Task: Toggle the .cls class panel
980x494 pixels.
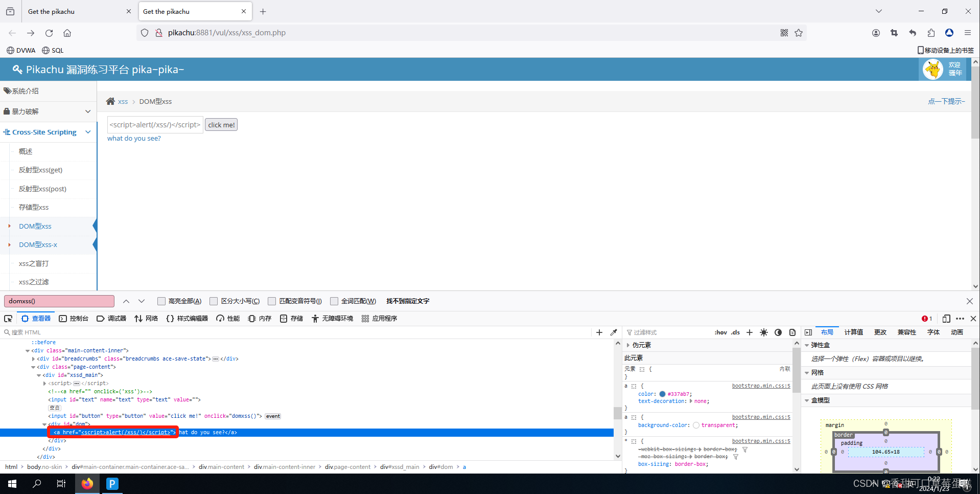Action: point(736,332)
